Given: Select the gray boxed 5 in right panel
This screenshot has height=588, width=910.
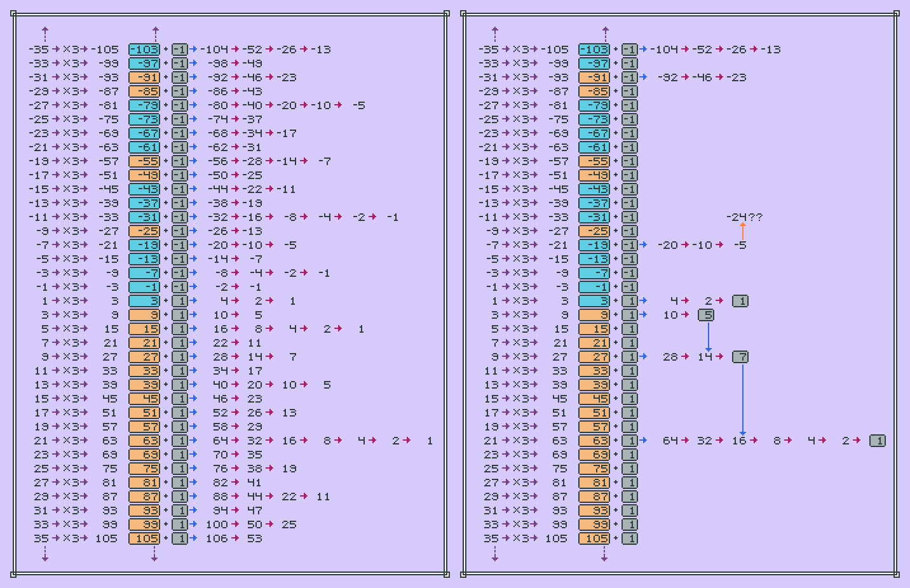Looking at the screenshot, I should [x=706, y=315].
